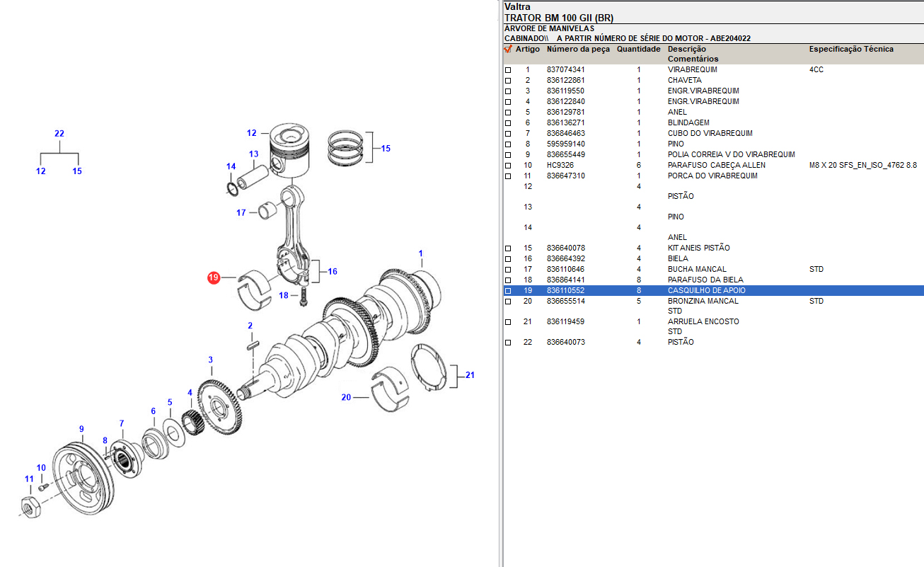
Task: Open part number 836655514
Action: (565, 302)
